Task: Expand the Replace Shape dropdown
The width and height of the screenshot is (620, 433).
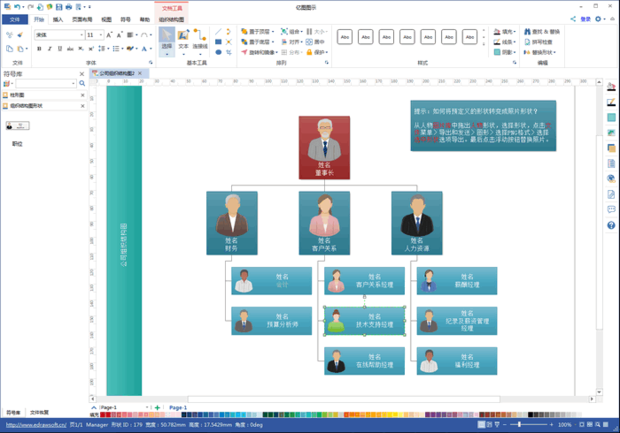Action: 555,52
